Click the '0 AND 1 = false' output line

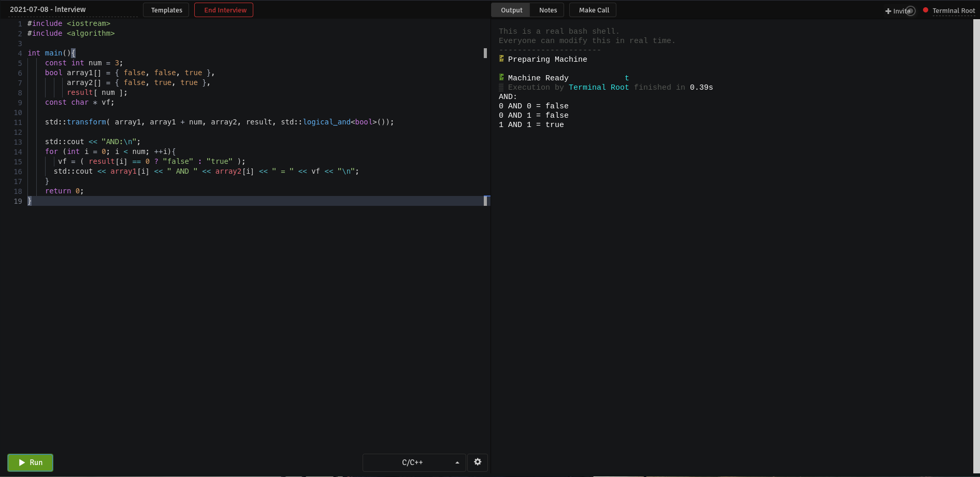534,115
